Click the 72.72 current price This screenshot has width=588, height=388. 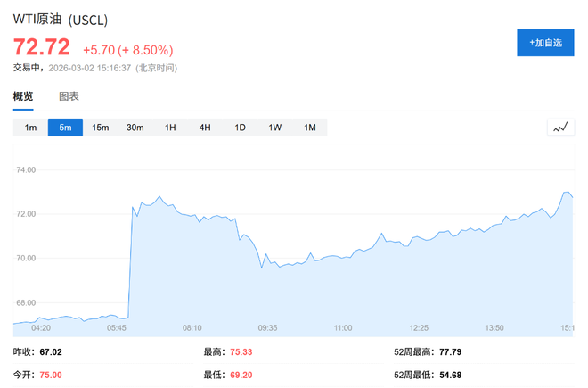click(41, 48)
